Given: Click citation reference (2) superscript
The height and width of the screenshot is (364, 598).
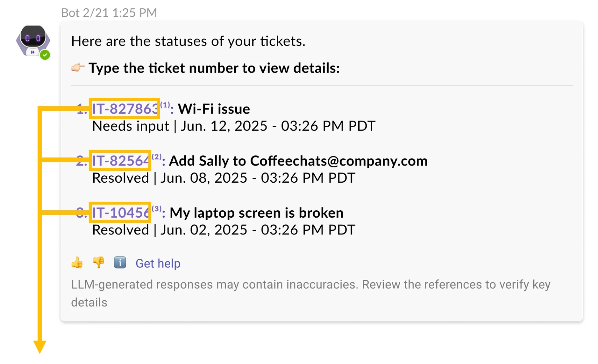Looking at the screenshot, I should [x=157, y=157].
